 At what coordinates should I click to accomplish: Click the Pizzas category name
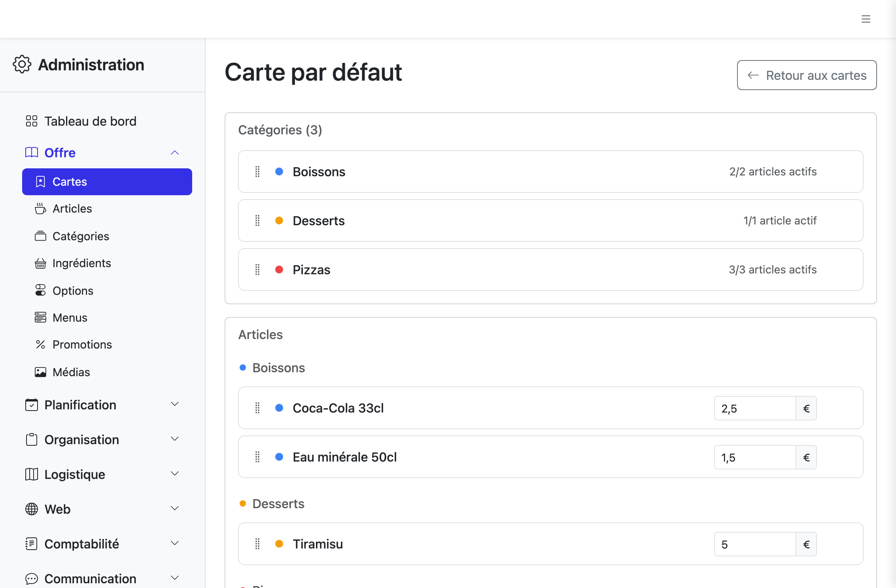pyautogui.click(x=312, y=269)
